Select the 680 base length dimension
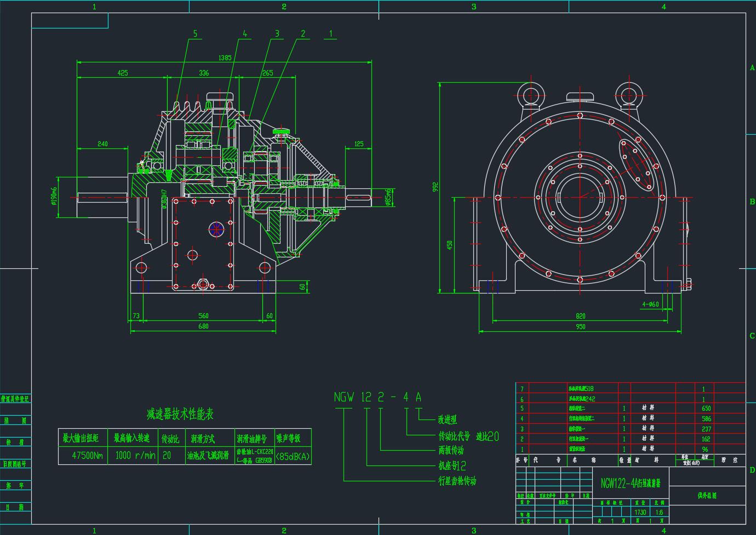The width and height of the screenshot is (756, 535). coord(203,327)
